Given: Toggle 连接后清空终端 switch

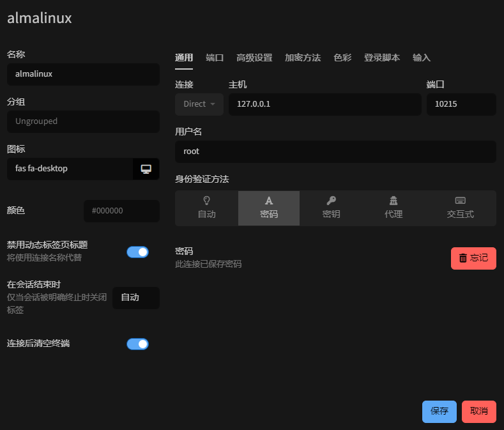Looking at the screenshot, I should coord(137,344).
